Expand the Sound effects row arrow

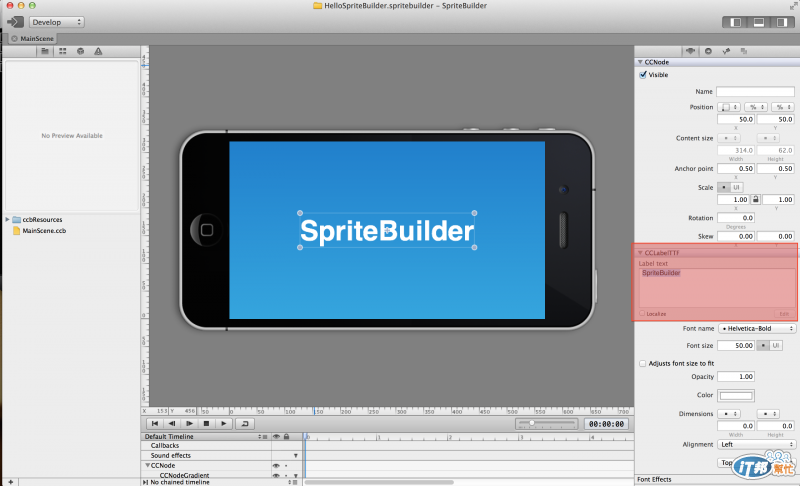pos(295,455)
